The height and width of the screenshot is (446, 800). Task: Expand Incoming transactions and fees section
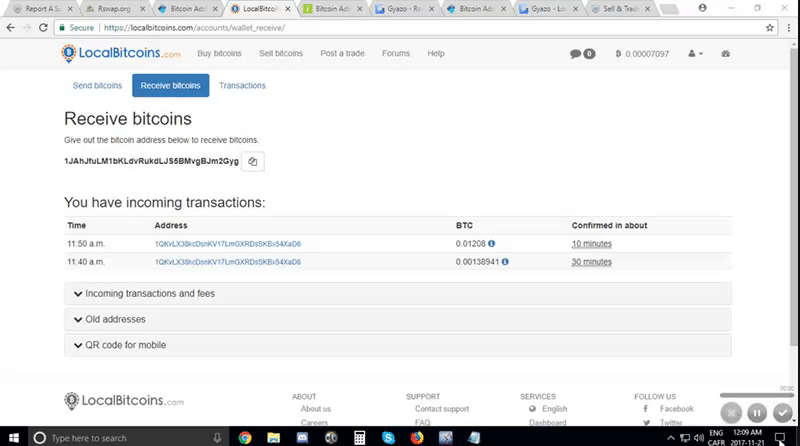coord(397,293)
